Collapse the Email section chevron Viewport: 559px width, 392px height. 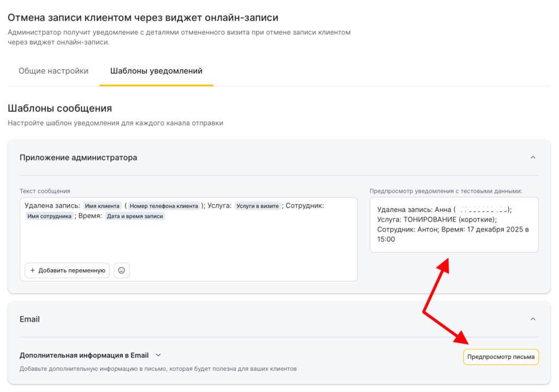click(x=533, y=319)
